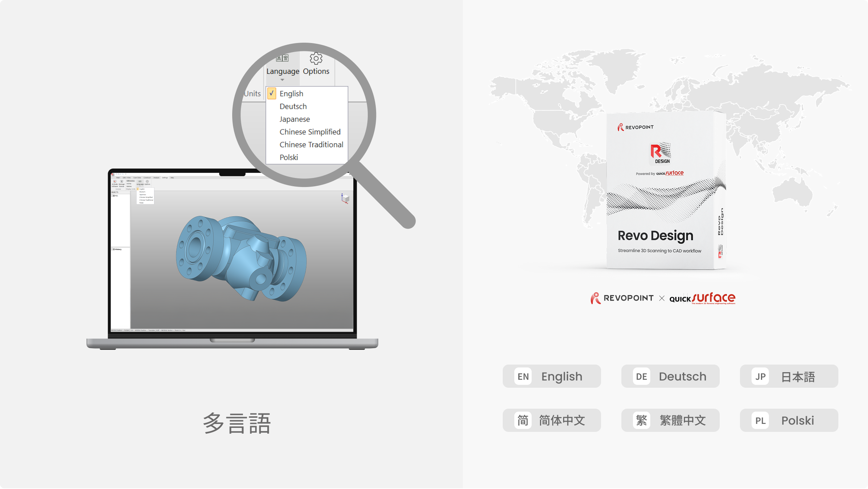The width and height of the screenshot is (868, 489).
Task: Click the JP 日本語 language chip
Action: (789, 377)
